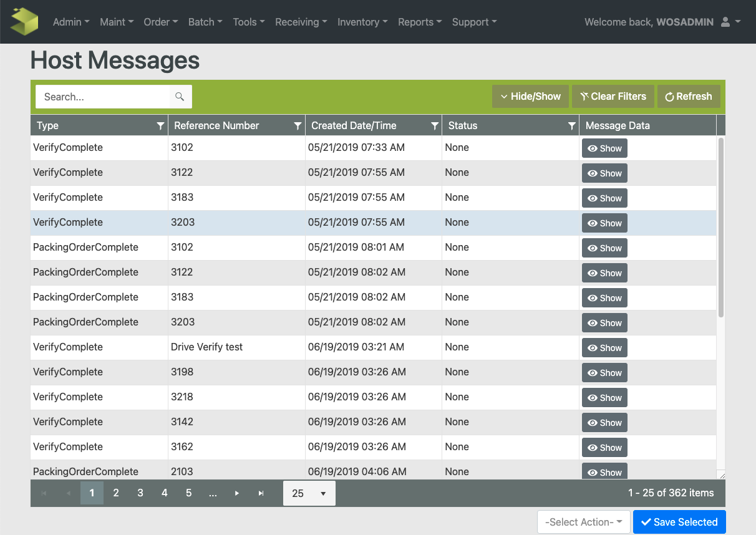Screen dimensions: 756x535
Task: Show message data for reference 3218
Action: tap(604, 398)
